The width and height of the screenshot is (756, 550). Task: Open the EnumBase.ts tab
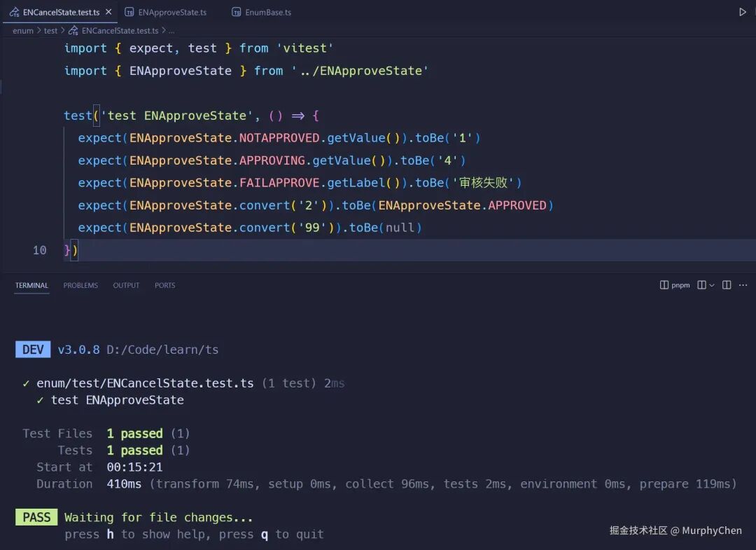click(x=261, y=12)
